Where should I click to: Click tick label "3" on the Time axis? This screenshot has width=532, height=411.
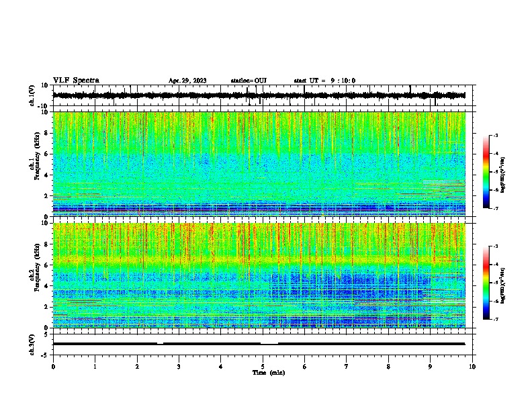click(179, 367)
